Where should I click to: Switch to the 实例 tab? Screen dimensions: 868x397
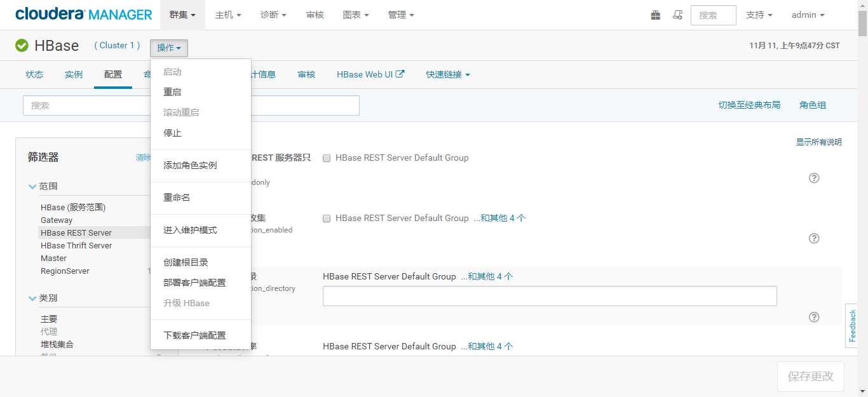(74, 74)
